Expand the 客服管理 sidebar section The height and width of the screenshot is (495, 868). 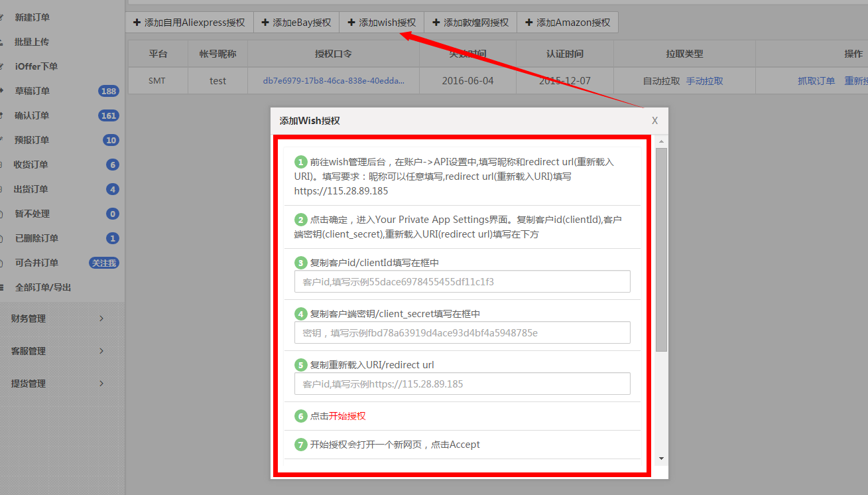(x=58, y=351)
